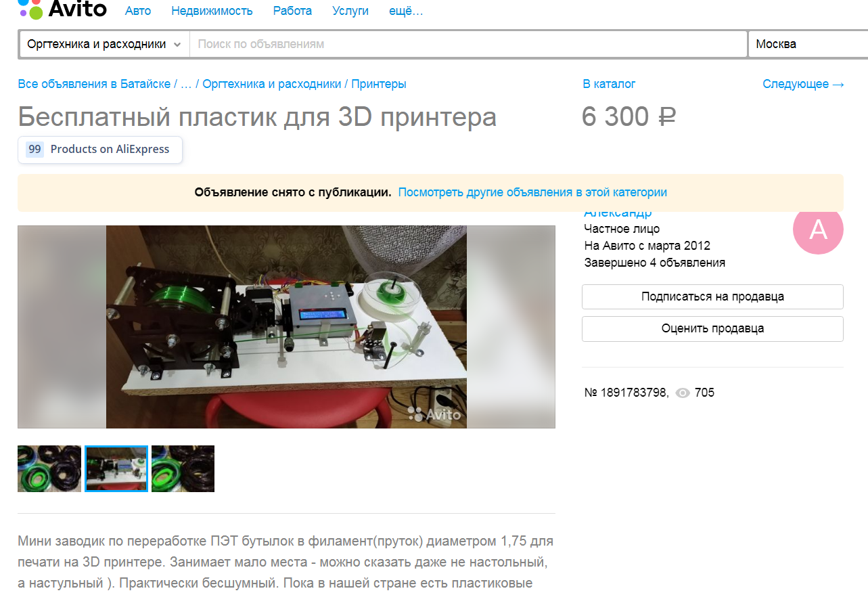This screenshot has width=868, height=595.
Task: Open the Услуги section
Action: point(350,11)
